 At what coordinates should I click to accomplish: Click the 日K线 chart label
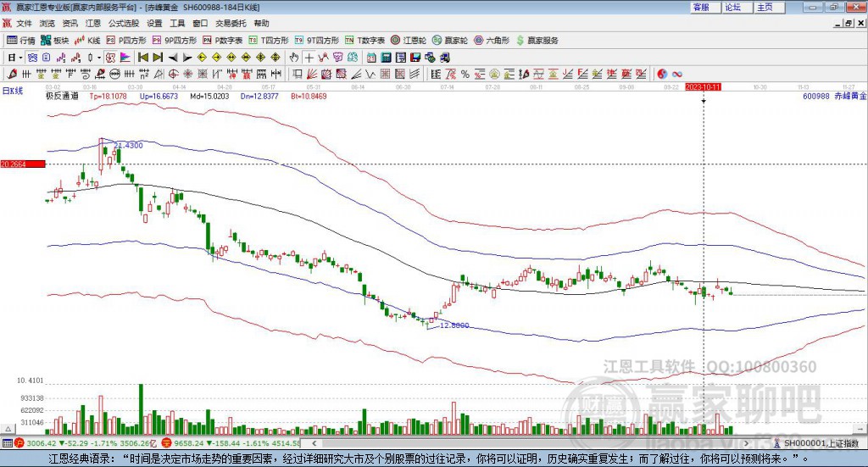[13, 91]
